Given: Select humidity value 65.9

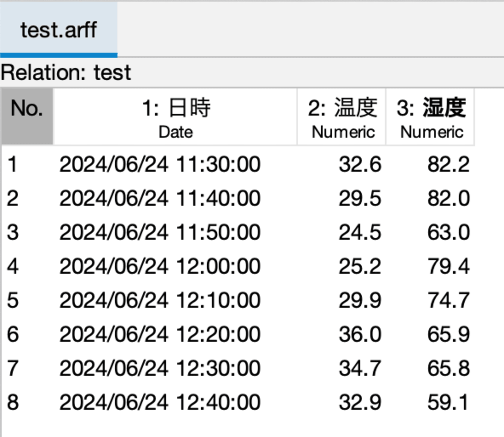Looking at the screenshot, I should click(430, 334).
